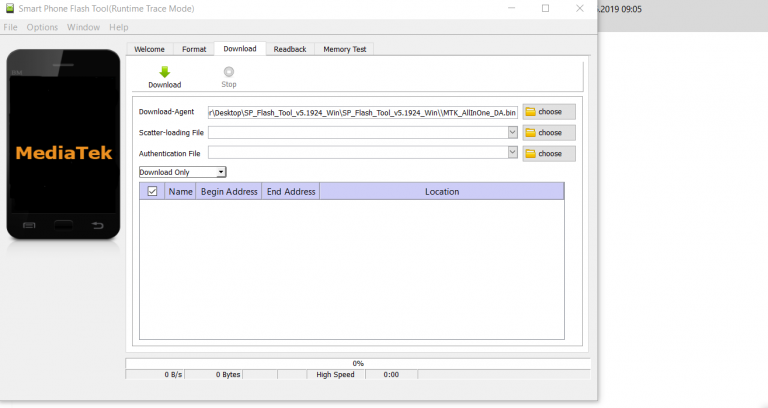This screenshot has height=408, width=768.
Task: Maximize the Smart Phone Flash Tool window
Action: 545,8
